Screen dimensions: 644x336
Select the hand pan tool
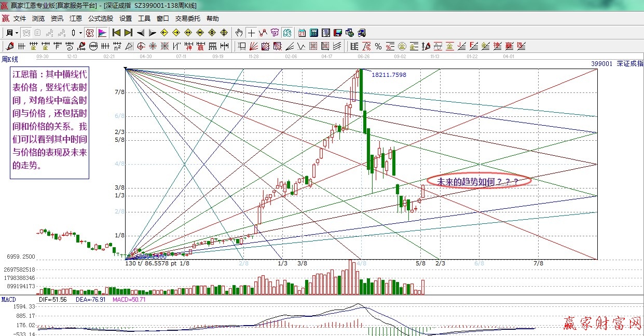[x=239, y=33]
